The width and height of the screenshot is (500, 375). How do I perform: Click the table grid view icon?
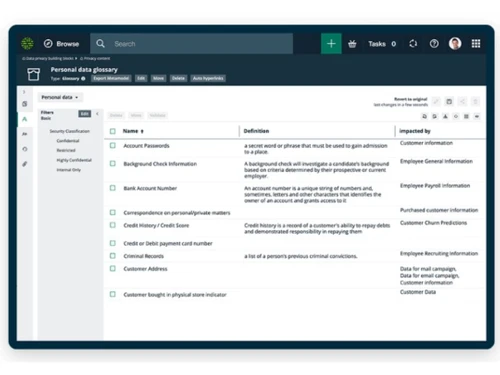pyautogui.click(x=466, y=116)
